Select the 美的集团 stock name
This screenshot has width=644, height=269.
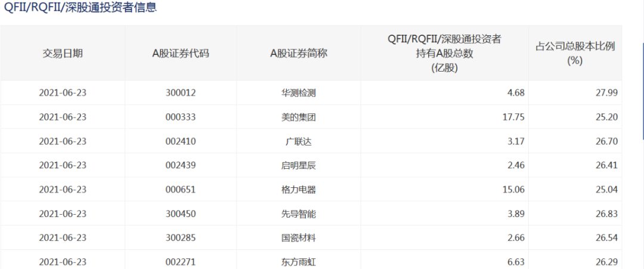pyautogui.click(x=298, y=117)
